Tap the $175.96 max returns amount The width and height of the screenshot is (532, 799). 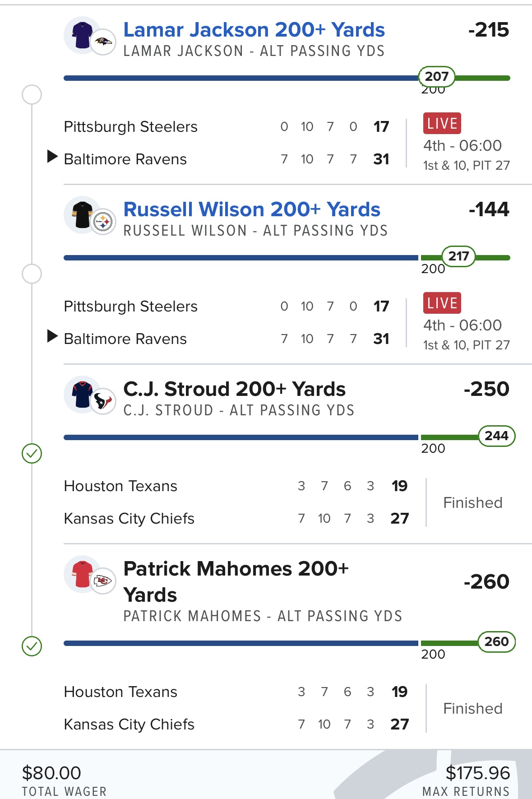(x=477, y=773)
